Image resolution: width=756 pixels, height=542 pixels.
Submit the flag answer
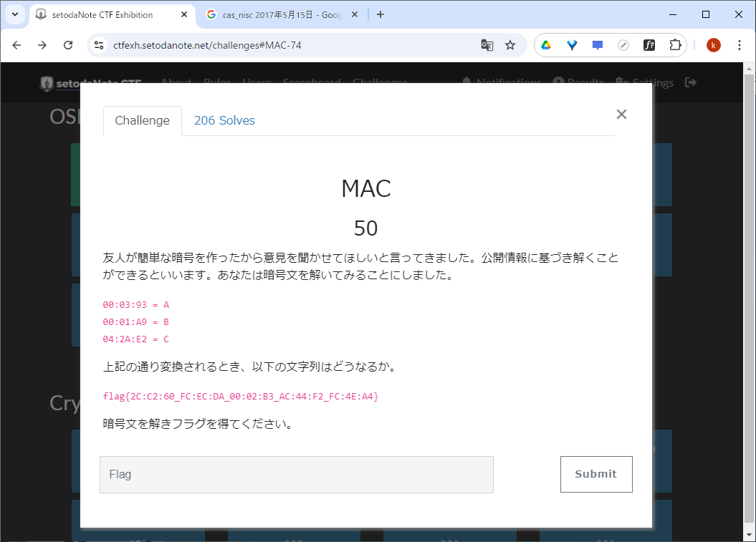click(x=596, y=474)
